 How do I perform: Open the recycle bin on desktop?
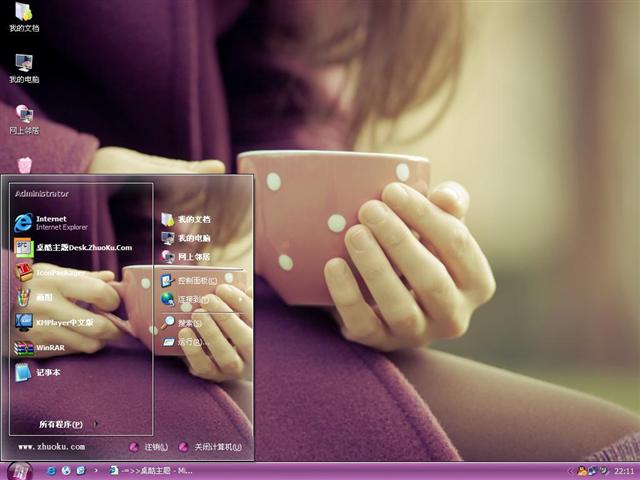pos(24,165)
